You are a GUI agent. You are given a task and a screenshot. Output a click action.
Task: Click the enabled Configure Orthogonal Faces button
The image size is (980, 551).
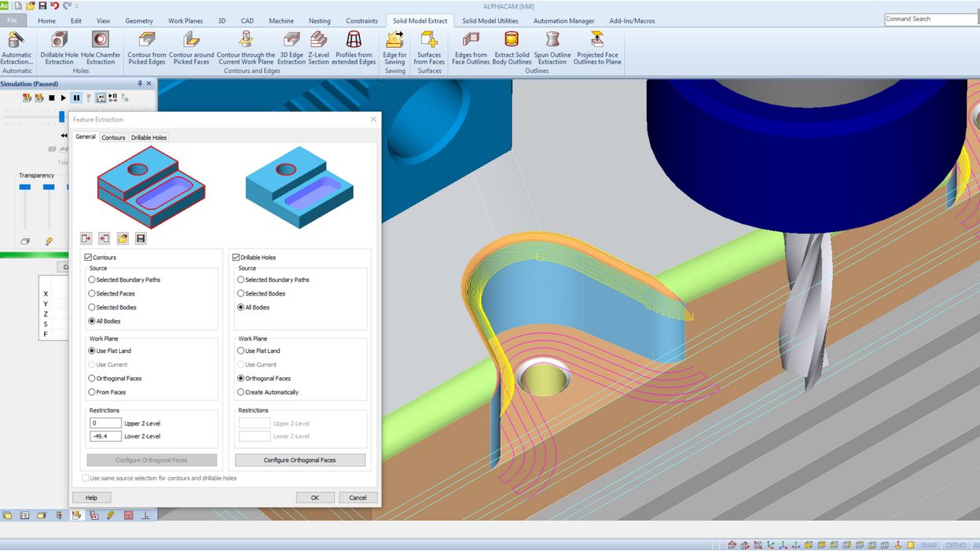(299, 460)
